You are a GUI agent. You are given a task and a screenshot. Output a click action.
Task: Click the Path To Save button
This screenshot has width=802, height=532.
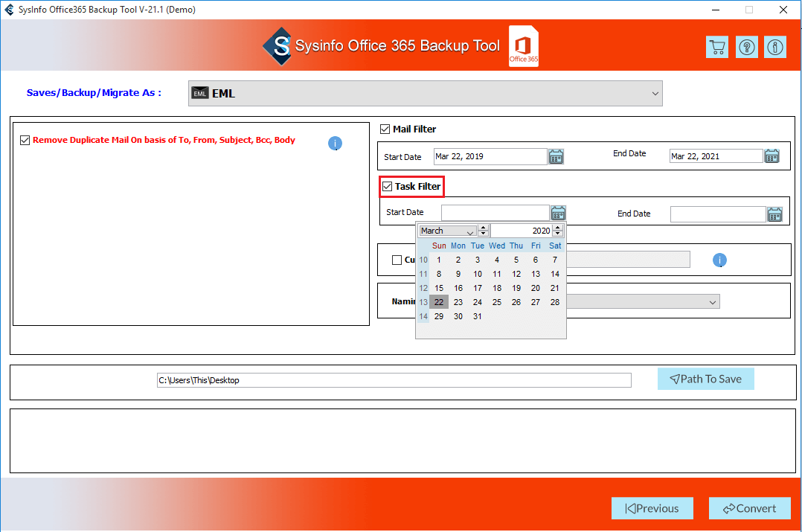[705, 379]
